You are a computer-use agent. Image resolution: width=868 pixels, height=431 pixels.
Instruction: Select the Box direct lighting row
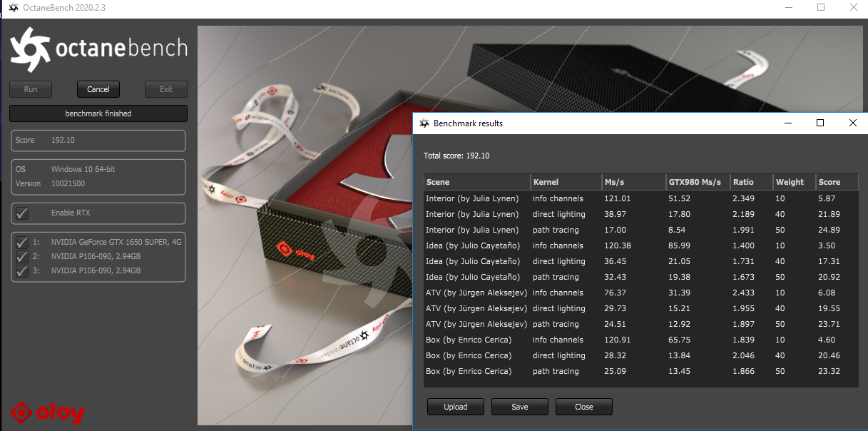[x=640, y=355]
